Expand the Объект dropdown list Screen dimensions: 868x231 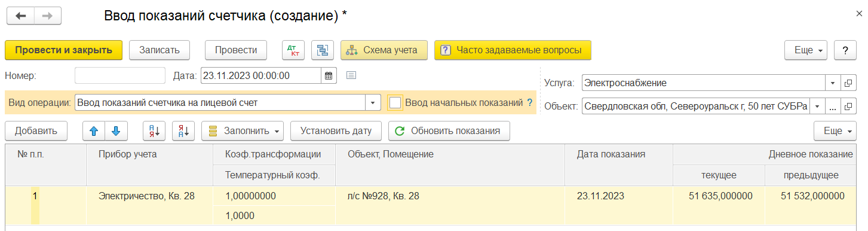[818, 107]
